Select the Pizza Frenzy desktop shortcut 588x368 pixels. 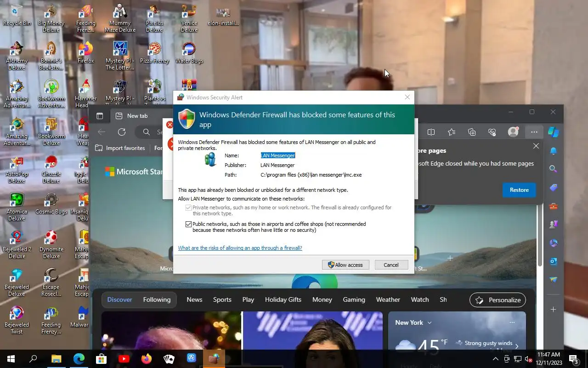[x=154, y=52]
